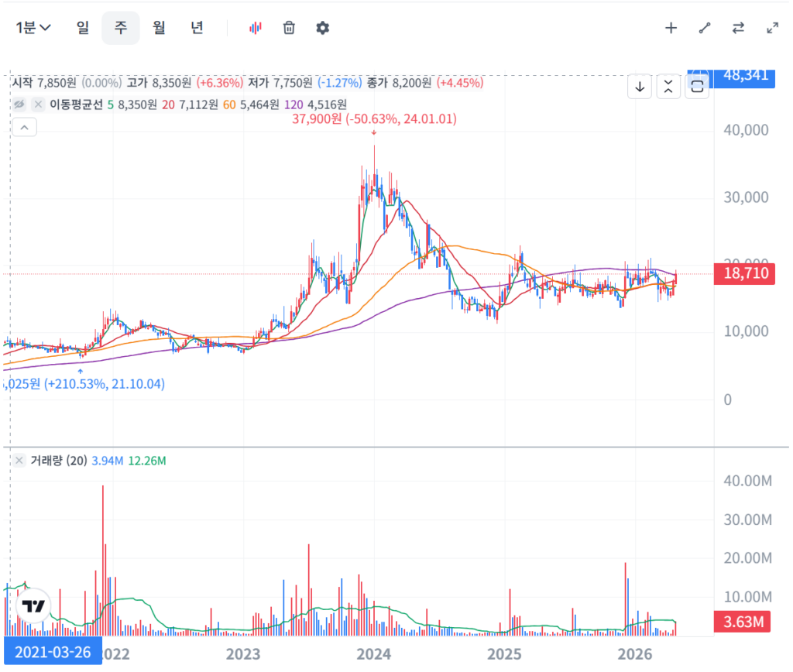Click the 3.63M volume value label

coord(742,622)
